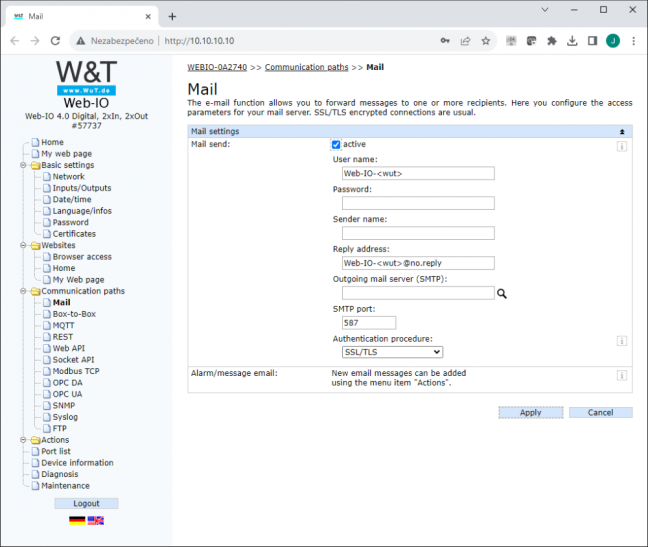Switch language to German flag

tap(77, 521)
